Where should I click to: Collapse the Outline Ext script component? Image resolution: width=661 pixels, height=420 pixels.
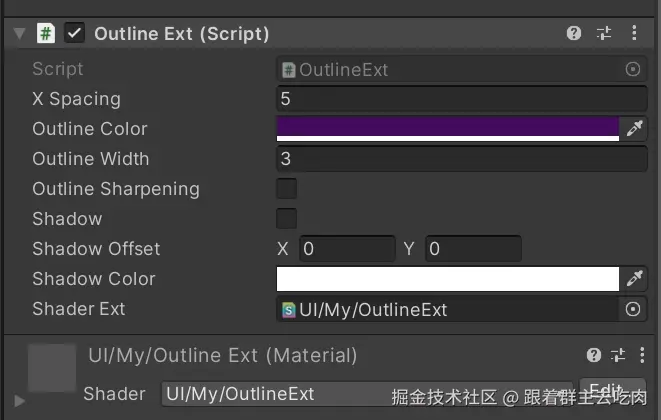20,33
